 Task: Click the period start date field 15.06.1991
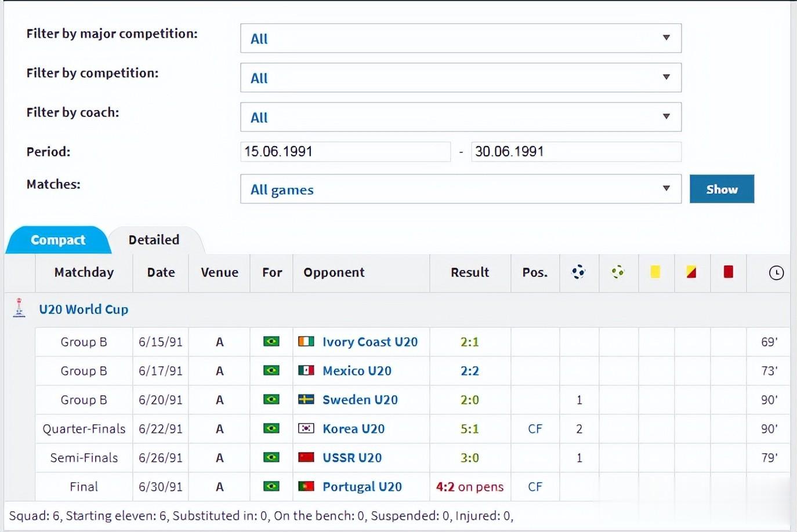tap(346, 152)
